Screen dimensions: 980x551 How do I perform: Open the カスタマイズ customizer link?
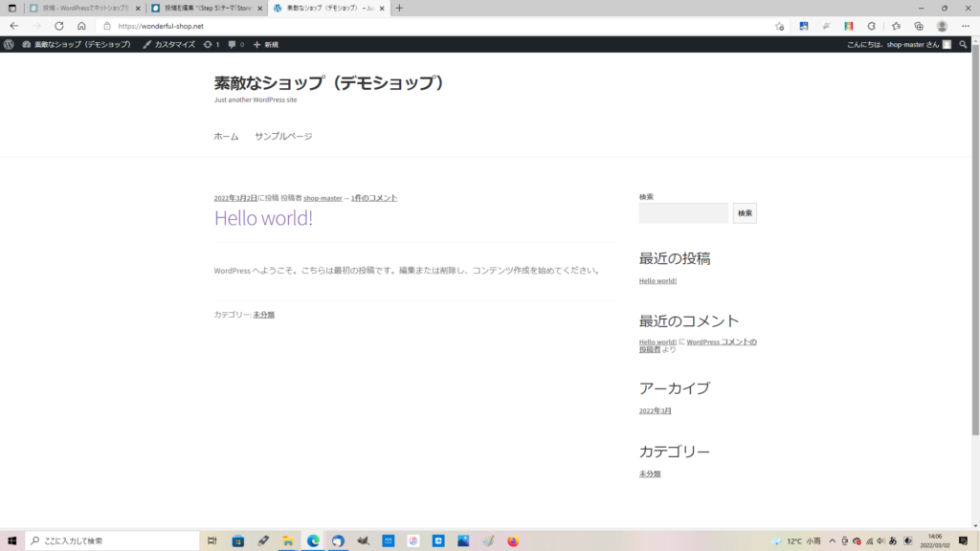[168, 44]
